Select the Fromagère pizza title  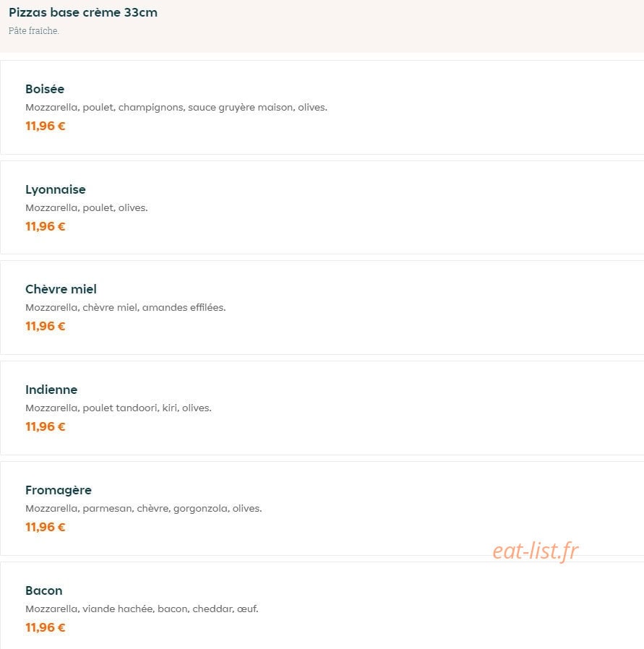coord(59,490)
